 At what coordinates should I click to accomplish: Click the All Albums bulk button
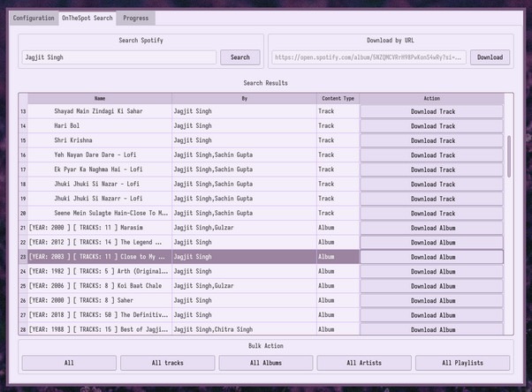click(266, 363)
